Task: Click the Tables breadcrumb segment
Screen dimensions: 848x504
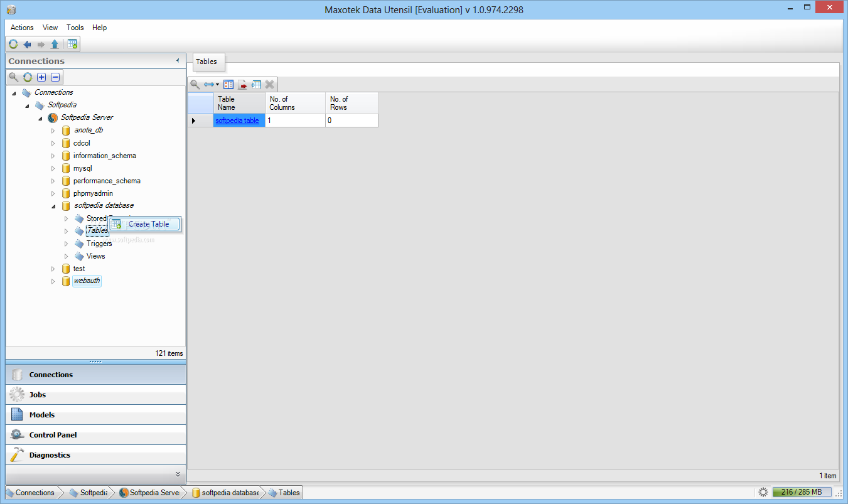Action: [284, 493]
